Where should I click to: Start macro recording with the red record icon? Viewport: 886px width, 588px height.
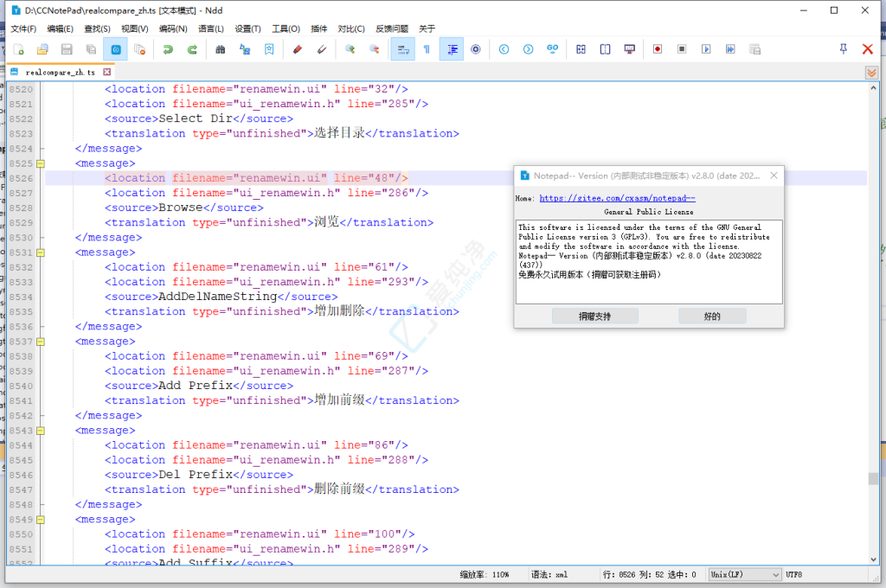(658, 49)
